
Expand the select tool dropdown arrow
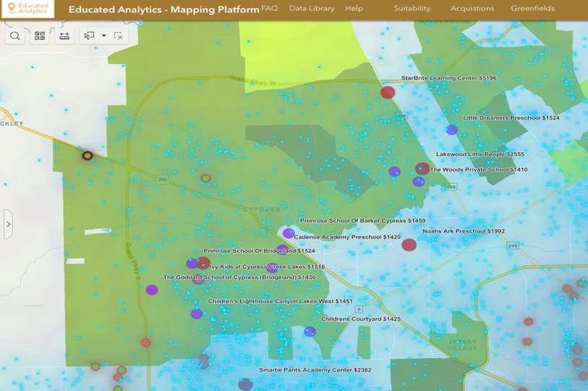[x=104, y=35]
